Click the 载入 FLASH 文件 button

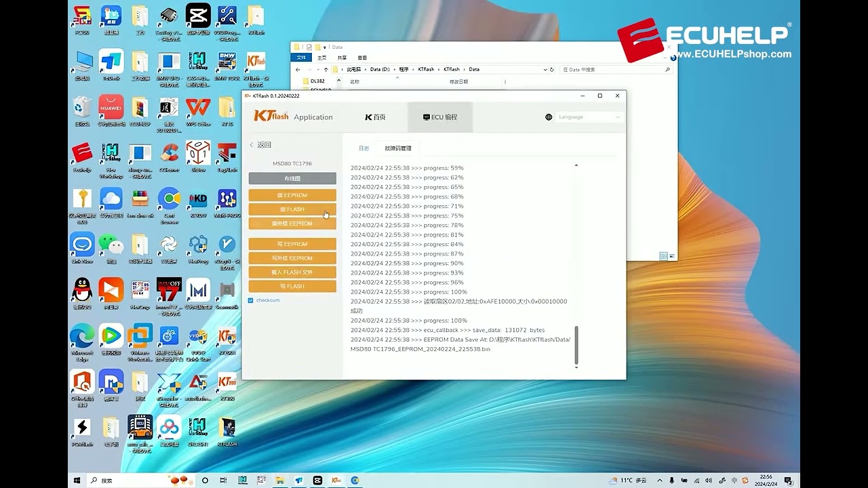point(292,272)
